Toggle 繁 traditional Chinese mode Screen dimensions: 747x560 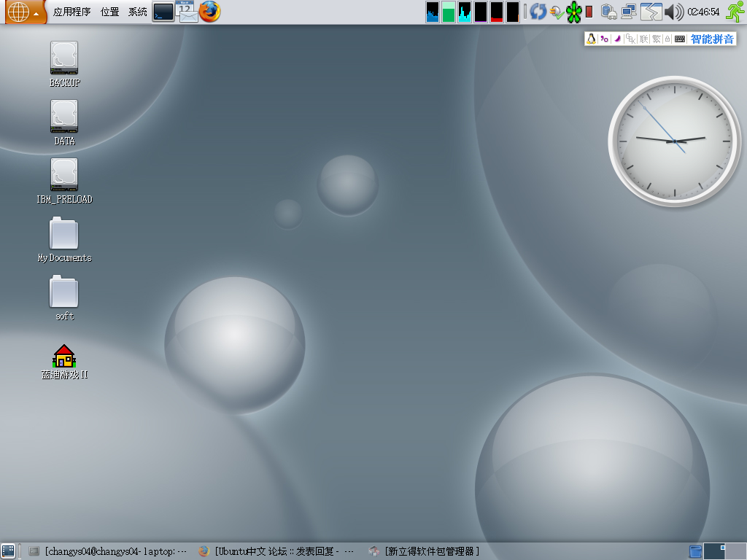(x=657, y=39)
